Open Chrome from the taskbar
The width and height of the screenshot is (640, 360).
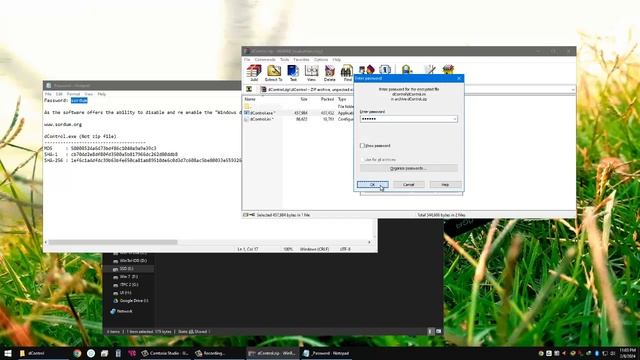[x=77, y=353]
